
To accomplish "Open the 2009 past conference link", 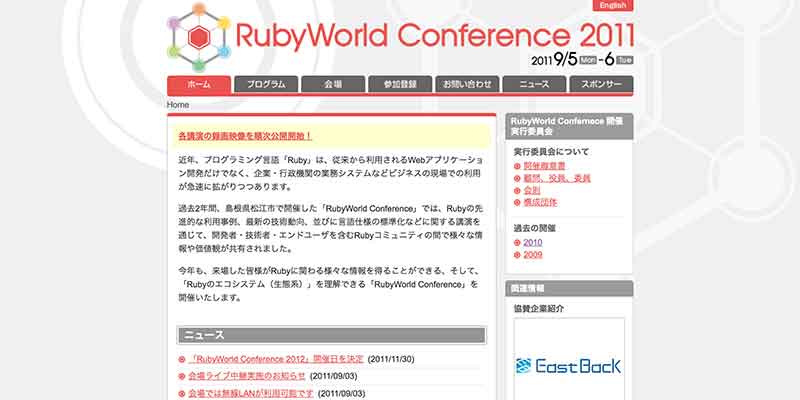I will click(x=533, y=255).
